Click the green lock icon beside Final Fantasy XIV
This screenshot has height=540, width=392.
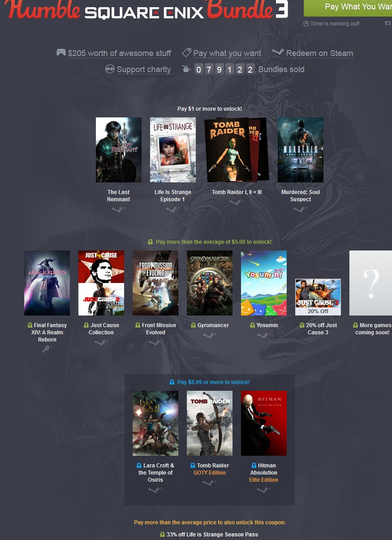coord(30,325)
